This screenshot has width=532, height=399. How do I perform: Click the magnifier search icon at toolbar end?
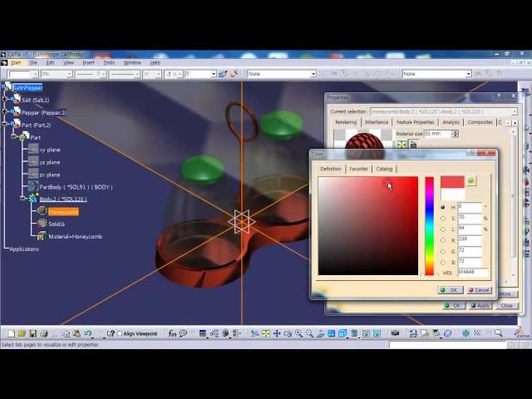pyautogui.click(x=498, y=334)
